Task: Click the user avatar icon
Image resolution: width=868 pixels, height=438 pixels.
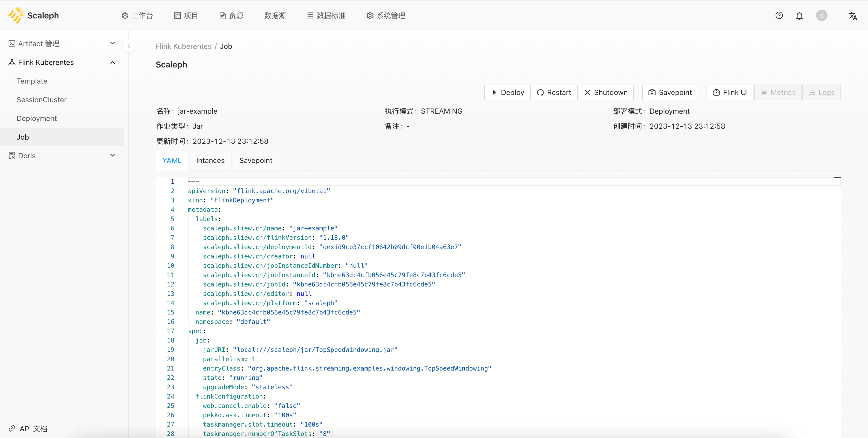Action: click(x=822, y=16)
